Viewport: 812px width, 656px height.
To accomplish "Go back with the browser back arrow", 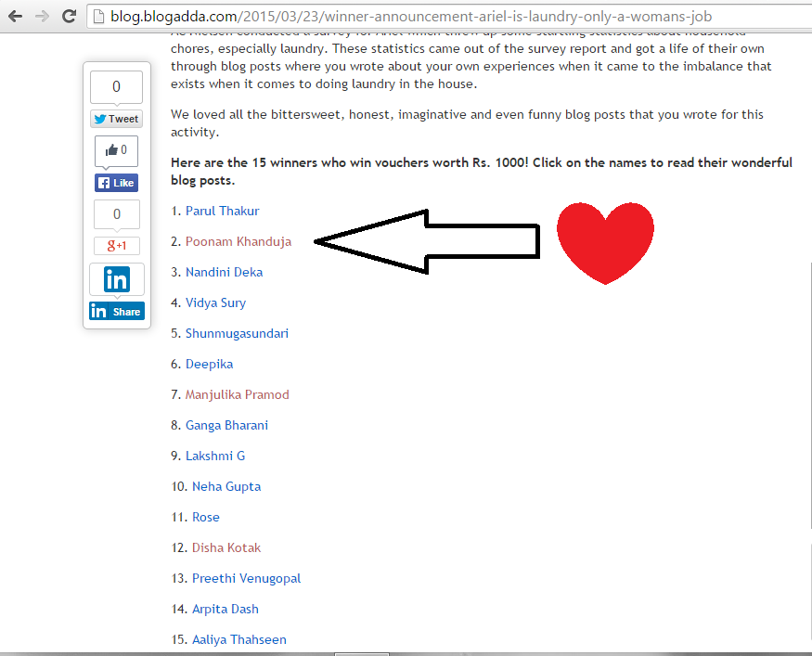I will [x=16, y=17].
